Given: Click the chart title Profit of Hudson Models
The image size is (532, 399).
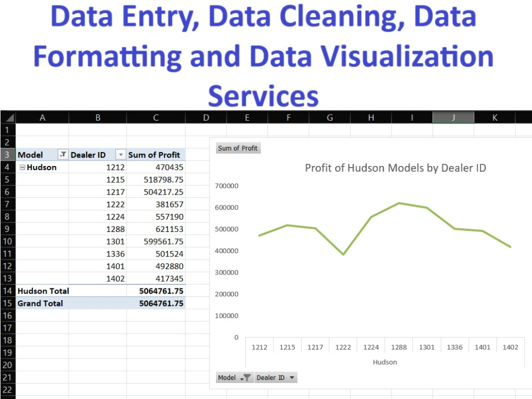Looking at the screenshot, I should pos(396,168).
